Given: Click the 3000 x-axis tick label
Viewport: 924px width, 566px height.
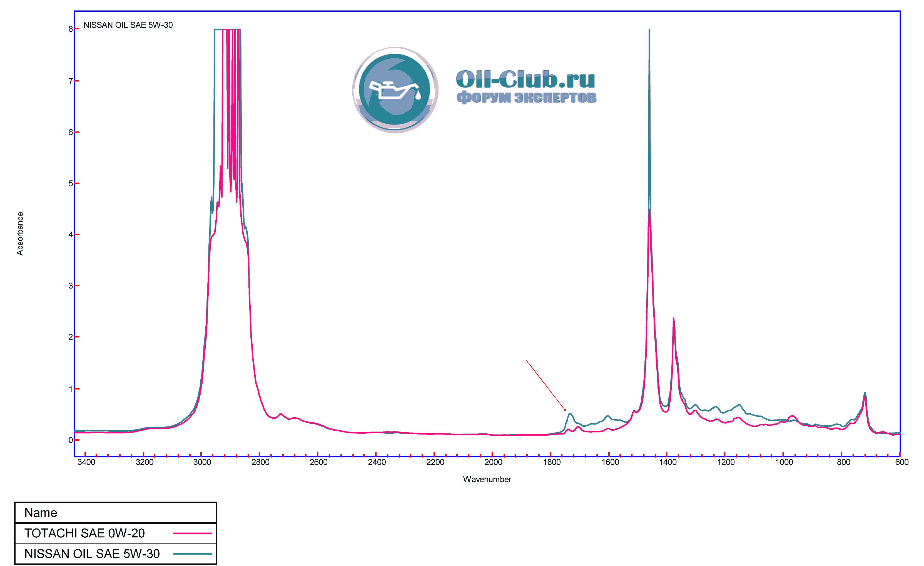Looking at the screenshot, I should click(202, 462).
